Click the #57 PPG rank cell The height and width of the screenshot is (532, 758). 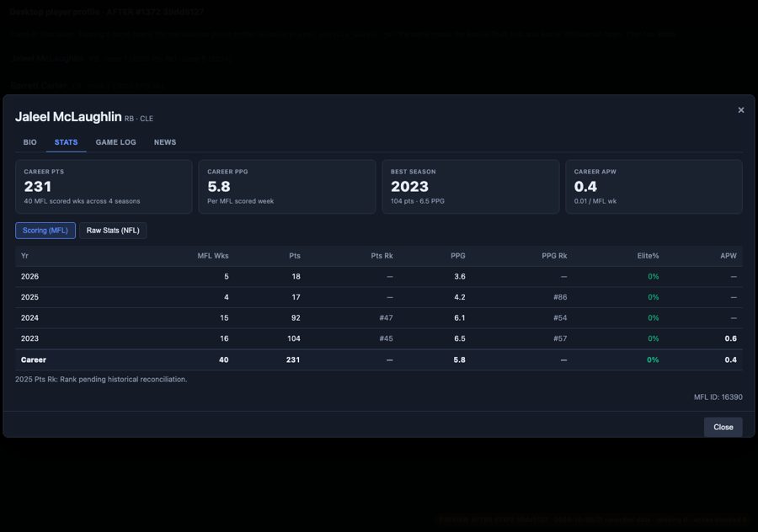pos(560,338)
